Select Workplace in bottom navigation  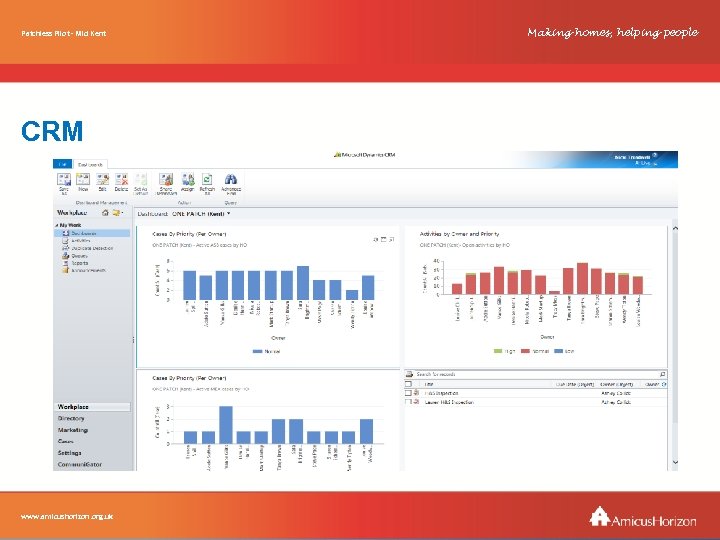click(x=92, y=407)
